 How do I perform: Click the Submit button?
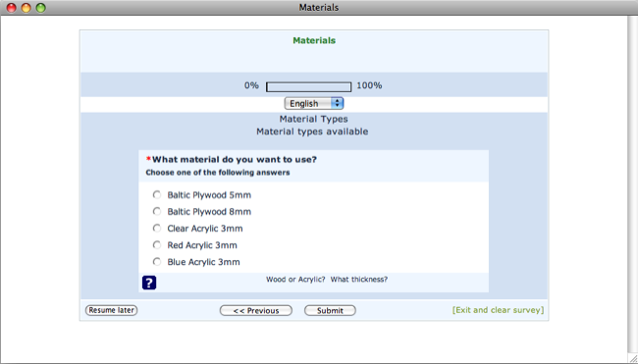(x=330, y=310)
